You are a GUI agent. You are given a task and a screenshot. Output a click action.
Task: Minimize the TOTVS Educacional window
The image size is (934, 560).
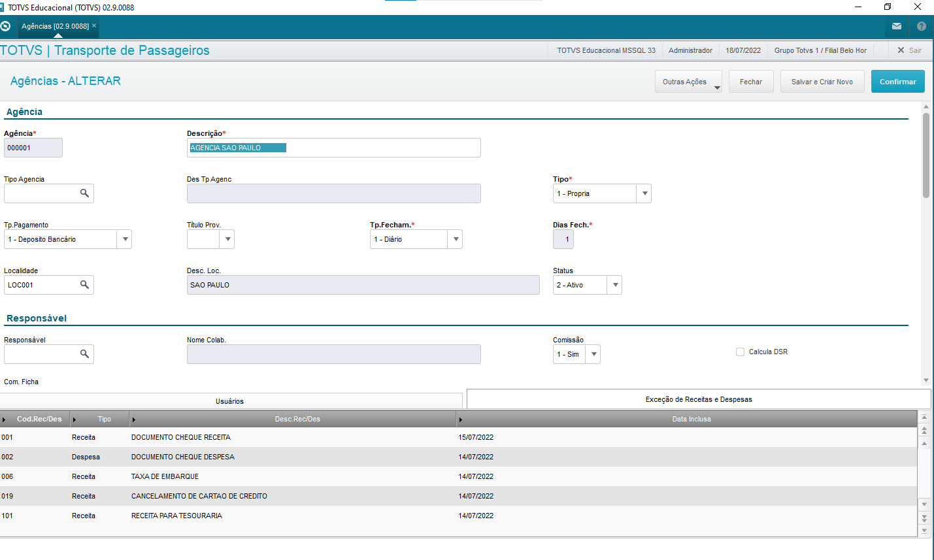click(858, 7)
